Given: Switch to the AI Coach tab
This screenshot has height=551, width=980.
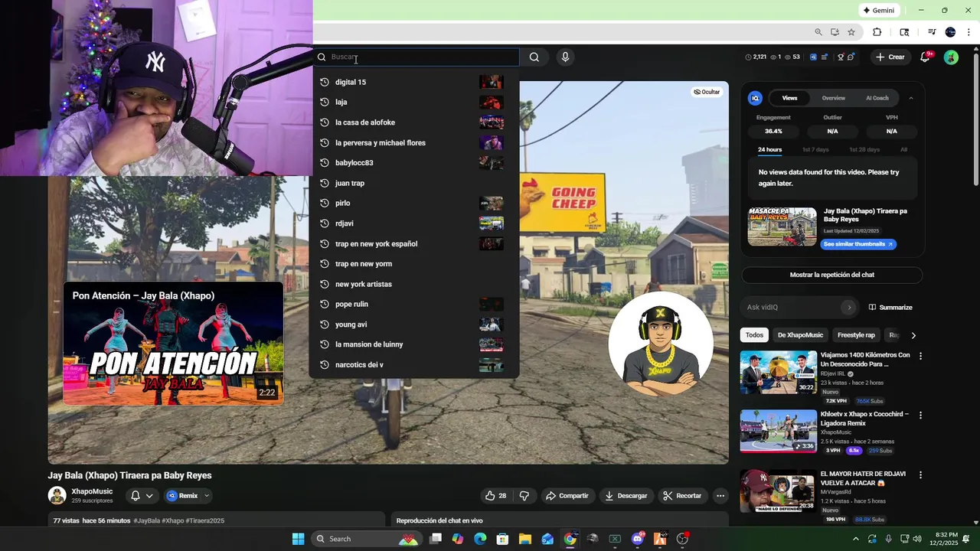Looking at the screenshot, I should tap(877, 98).
